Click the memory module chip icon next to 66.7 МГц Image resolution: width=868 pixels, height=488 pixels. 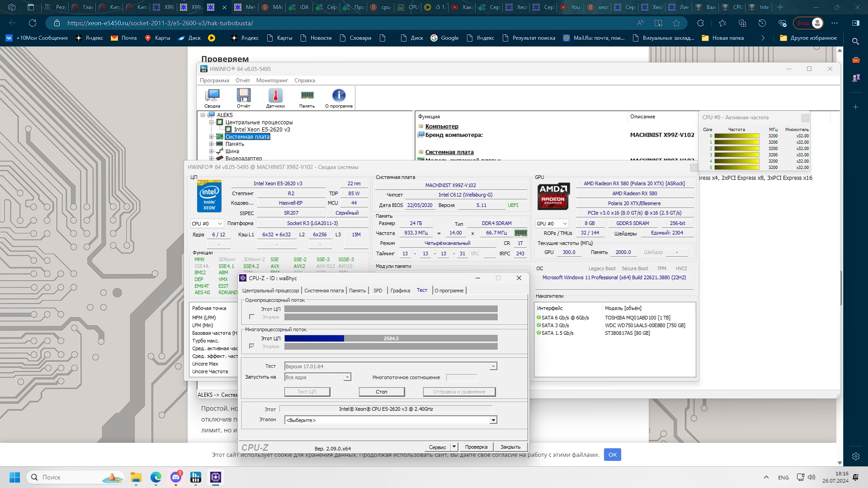(521, 233)
